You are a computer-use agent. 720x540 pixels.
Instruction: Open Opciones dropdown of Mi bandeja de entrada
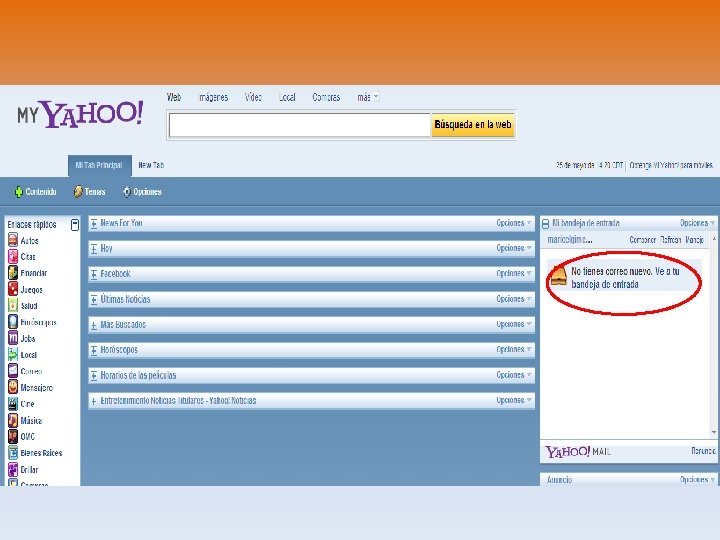[x=698, y=223]
